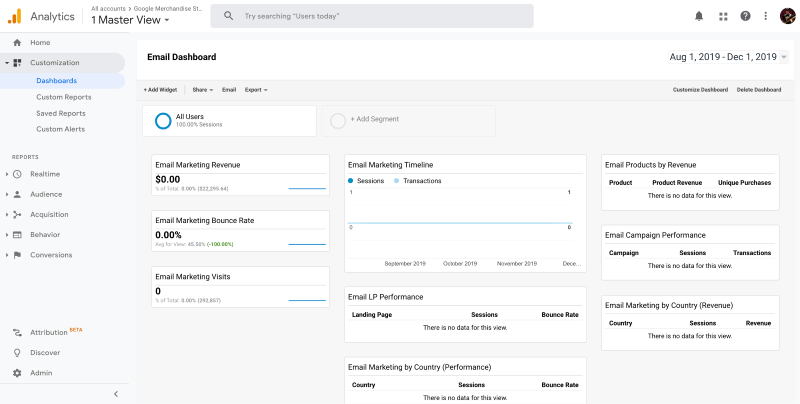Toggle the Transactions legend dot
Screen dimensions: 800x404
(396, 181)
